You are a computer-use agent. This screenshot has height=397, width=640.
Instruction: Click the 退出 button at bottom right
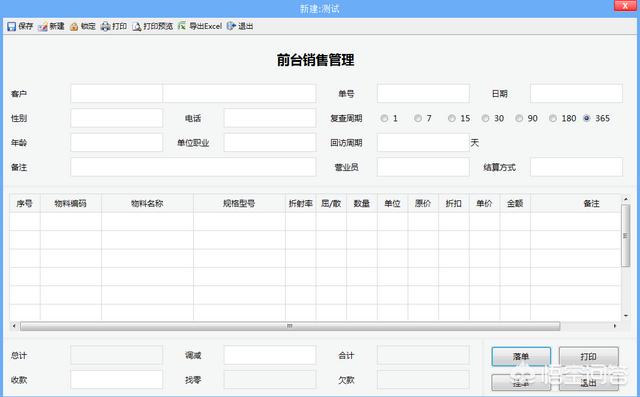[589, 383]
